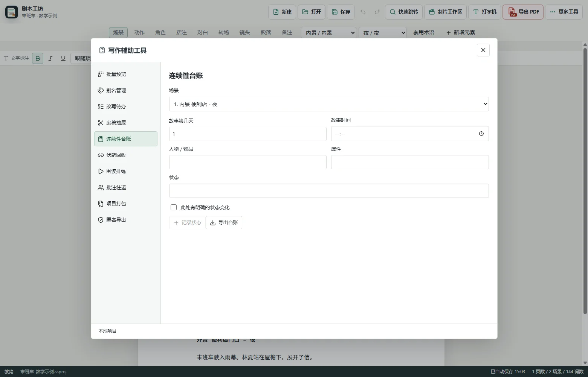Toggle italic formatting
Viewport: 588px width, 377px height.
50,58
